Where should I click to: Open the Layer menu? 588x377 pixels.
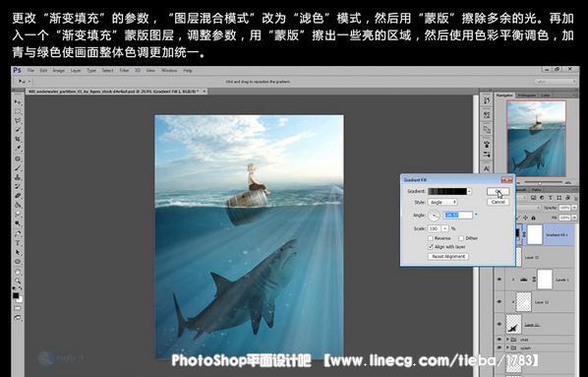coord(76,70)
